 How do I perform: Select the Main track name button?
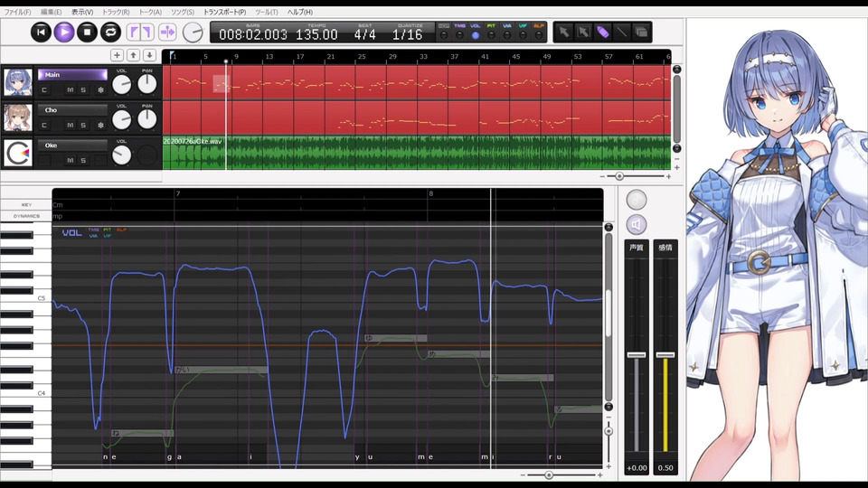point(72,75)
